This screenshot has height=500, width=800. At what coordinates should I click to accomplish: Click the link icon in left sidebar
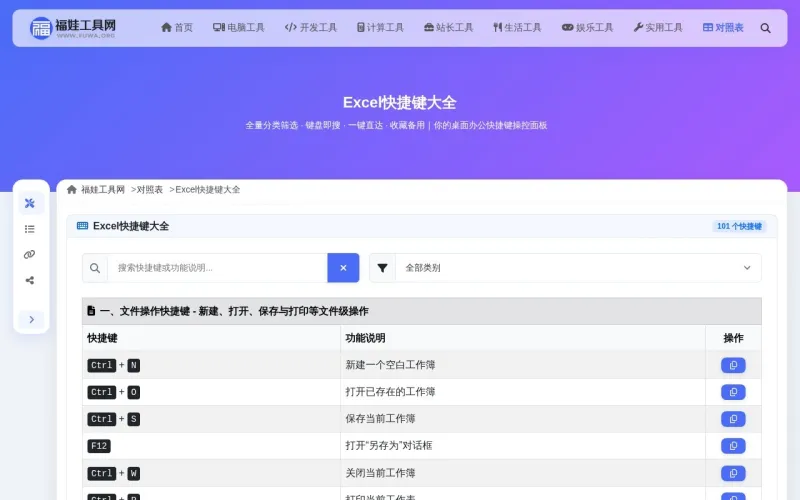point(30,255)
